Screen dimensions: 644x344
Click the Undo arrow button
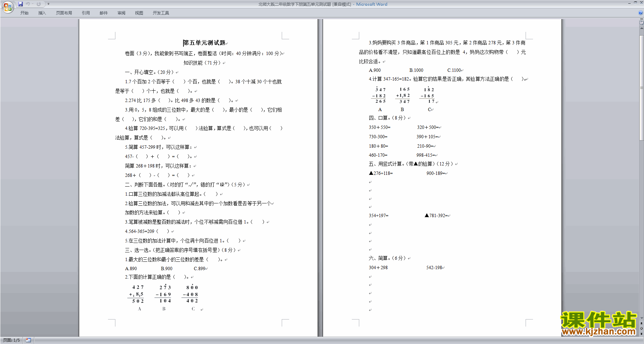click(28, 4)
